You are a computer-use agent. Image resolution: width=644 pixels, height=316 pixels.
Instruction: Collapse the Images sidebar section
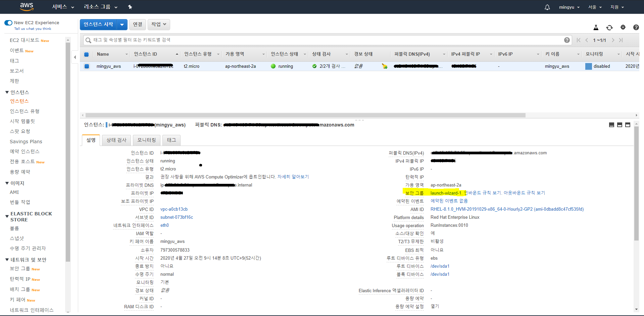(x=7, y=183)
